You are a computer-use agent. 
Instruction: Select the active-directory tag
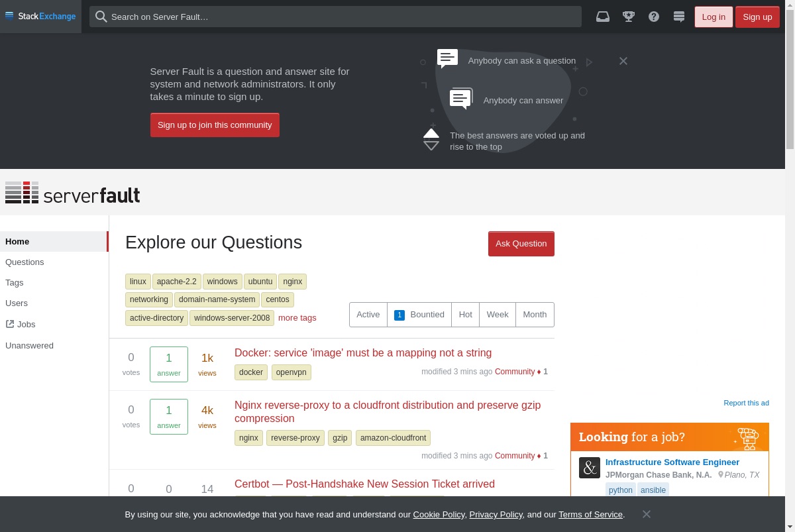tap(157, 318)
